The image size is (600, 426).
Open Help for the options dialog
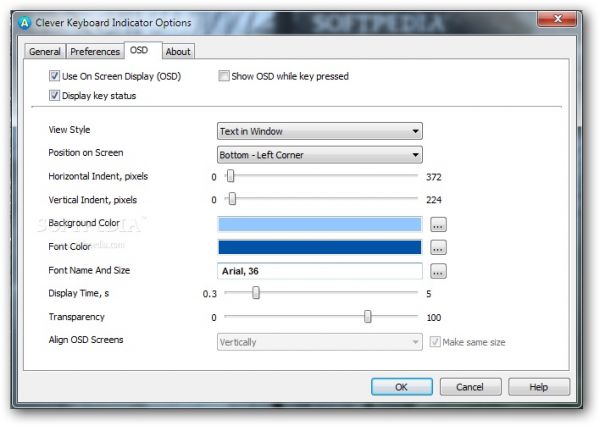[x=538, y=387]
